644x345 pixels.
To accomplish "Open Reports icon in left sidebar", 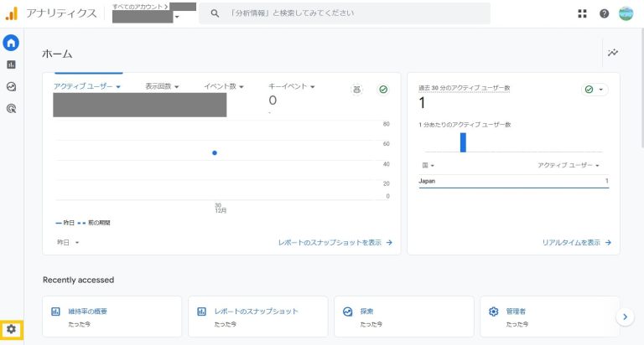I will 11,64.
